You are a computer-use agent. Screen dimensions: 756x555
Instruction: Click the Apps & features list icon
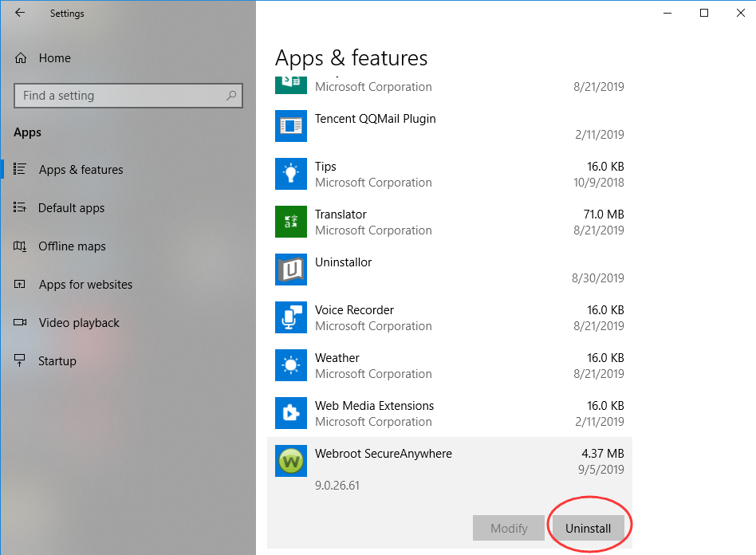coord(20,169)
